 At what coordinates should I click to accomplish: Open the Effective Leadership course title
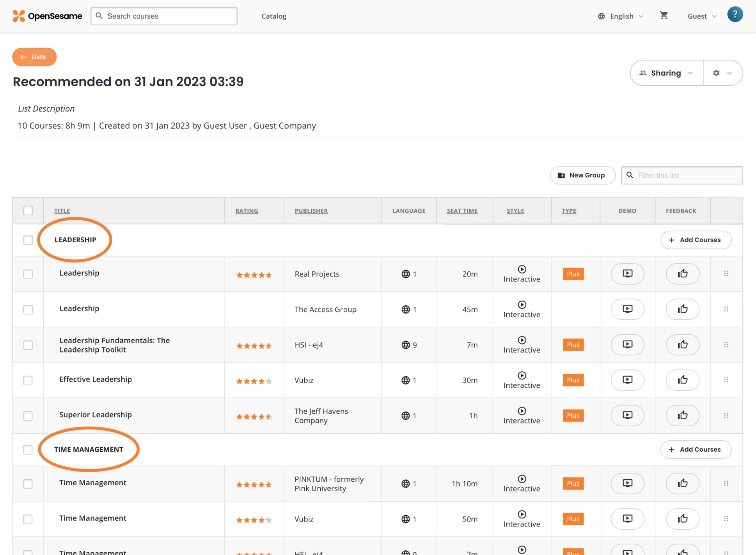point(96,379)
